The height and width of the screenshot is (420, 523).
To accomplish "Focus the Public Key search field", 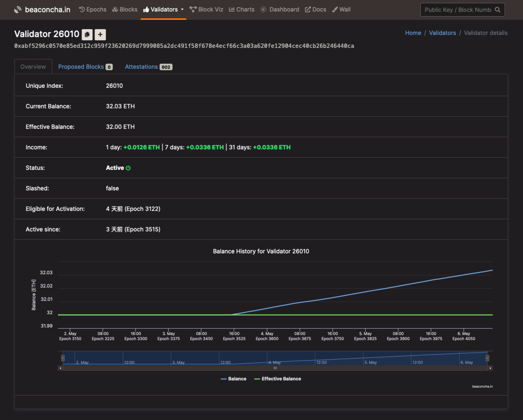I will [458, 10].
